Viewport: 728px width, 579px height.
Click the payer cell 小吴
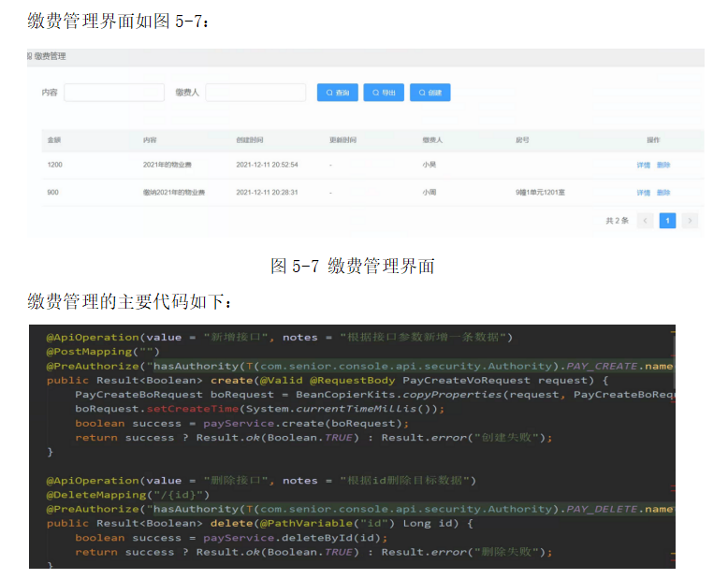429,165
